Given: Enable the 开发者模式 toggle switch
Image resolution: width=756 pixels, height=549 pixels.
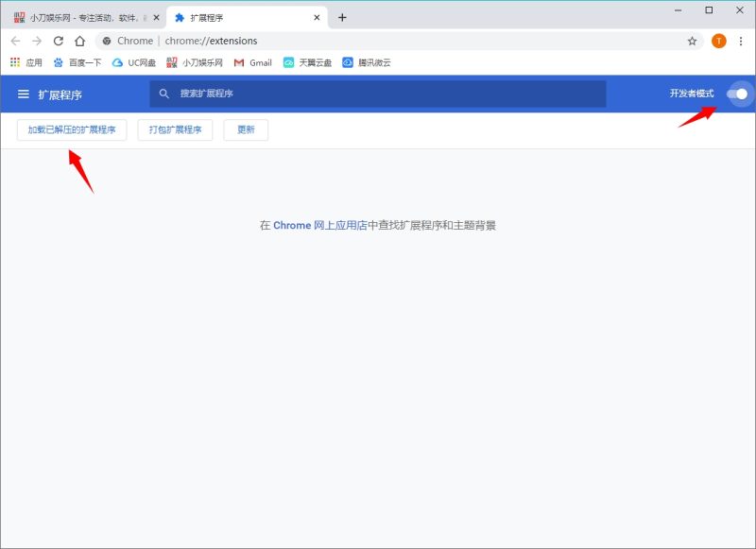Looking at the screenshot, I should point(738,94).
